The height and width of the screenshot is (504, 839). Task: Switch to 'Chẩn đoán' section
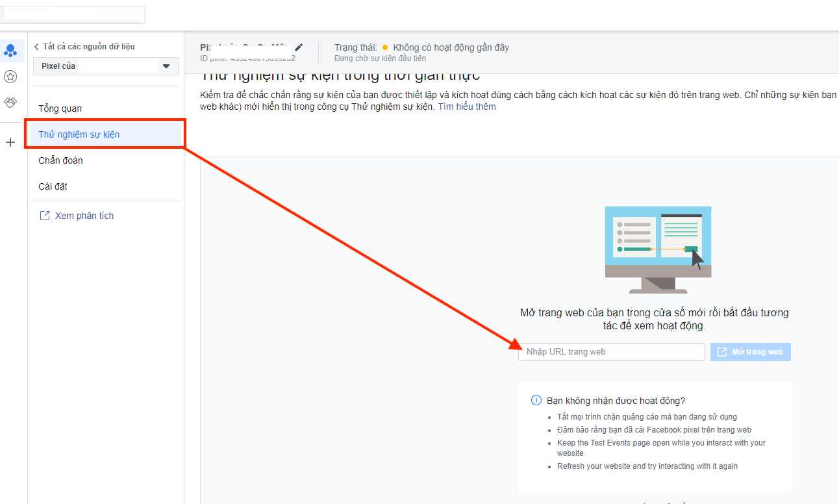[60, 160]
